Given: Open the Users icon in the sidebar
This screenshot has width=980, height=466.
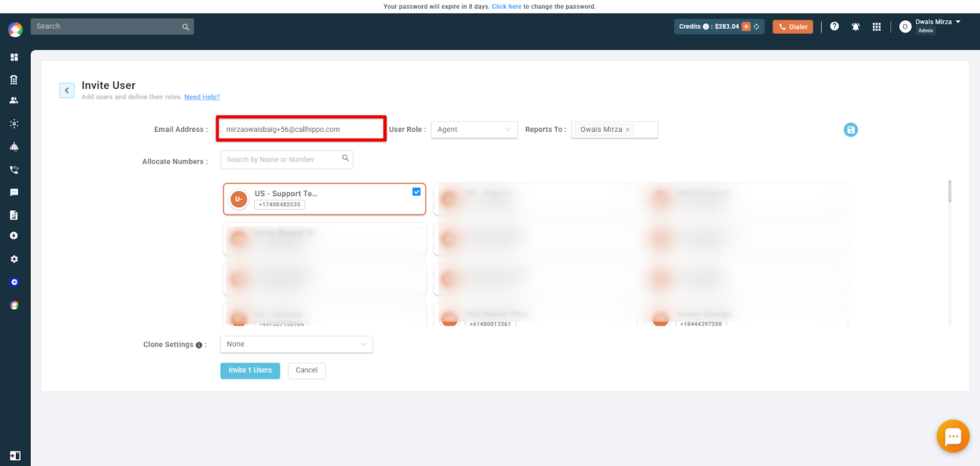Looking at the screenshot, I should (14, 100).
